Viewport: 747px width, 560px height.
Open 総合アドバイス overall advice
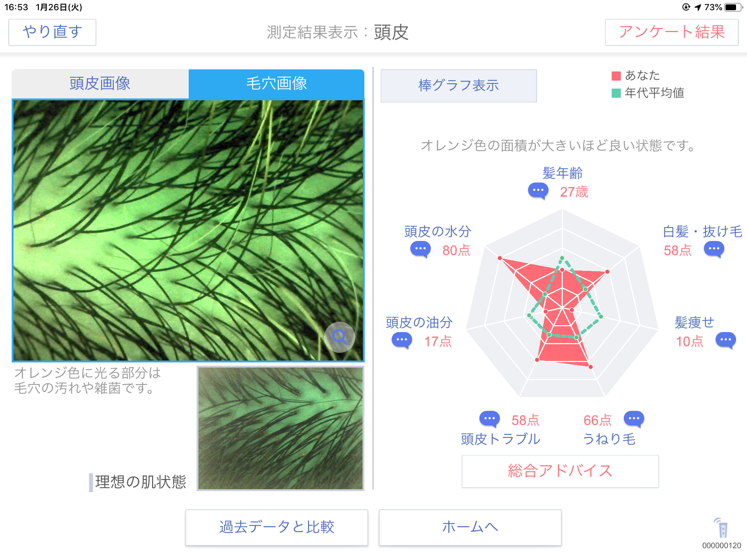(560, 471)
